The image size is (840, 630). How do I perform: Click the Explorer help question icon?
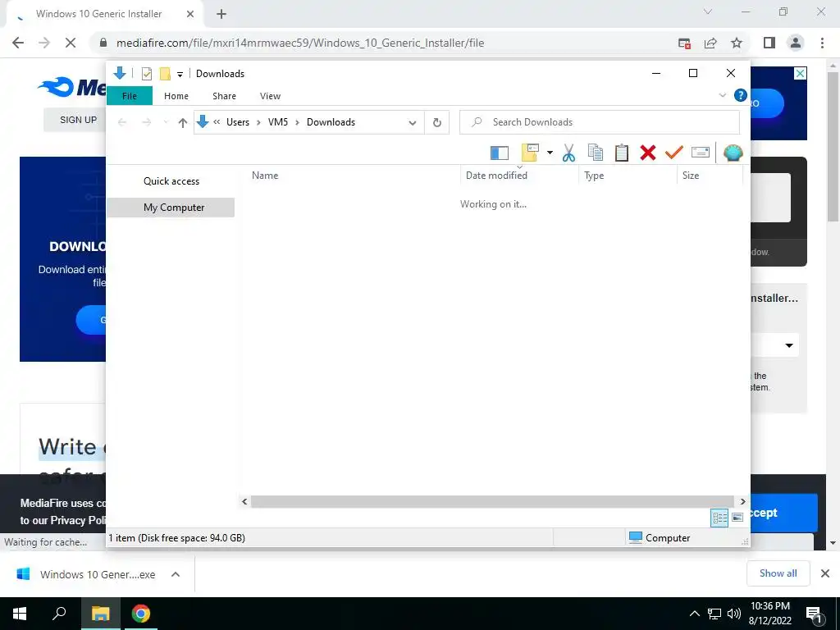741,95
